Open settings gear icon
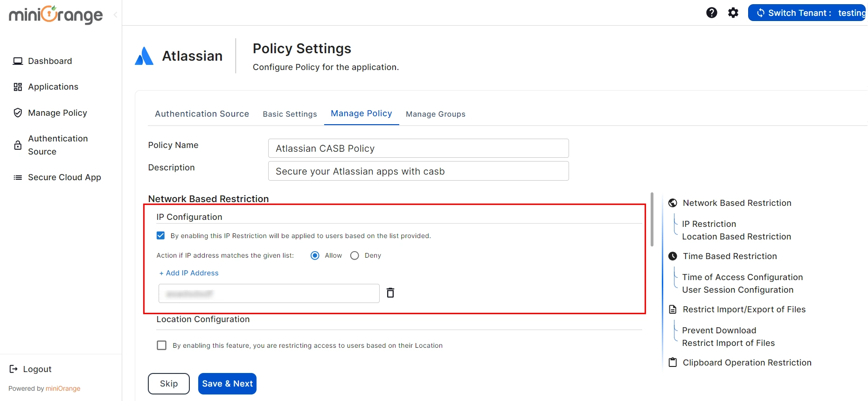 [x=733, y=13]
